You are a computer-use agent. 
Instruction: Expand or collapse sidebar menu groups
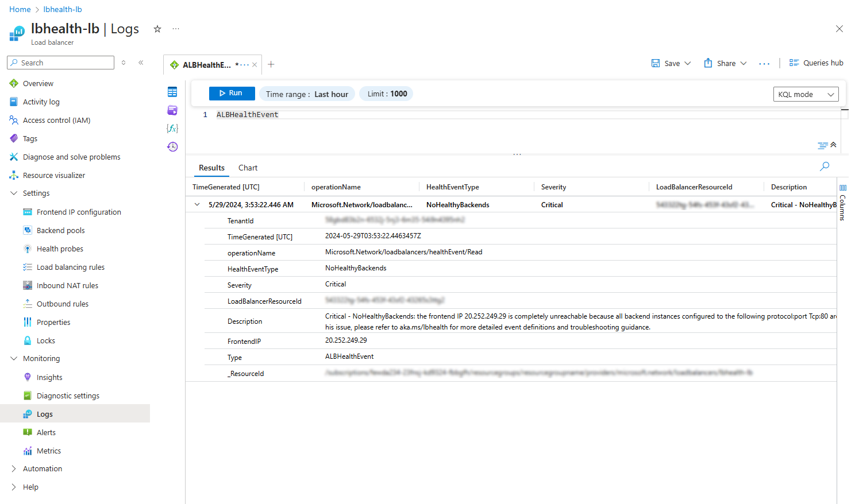point(124,63)
